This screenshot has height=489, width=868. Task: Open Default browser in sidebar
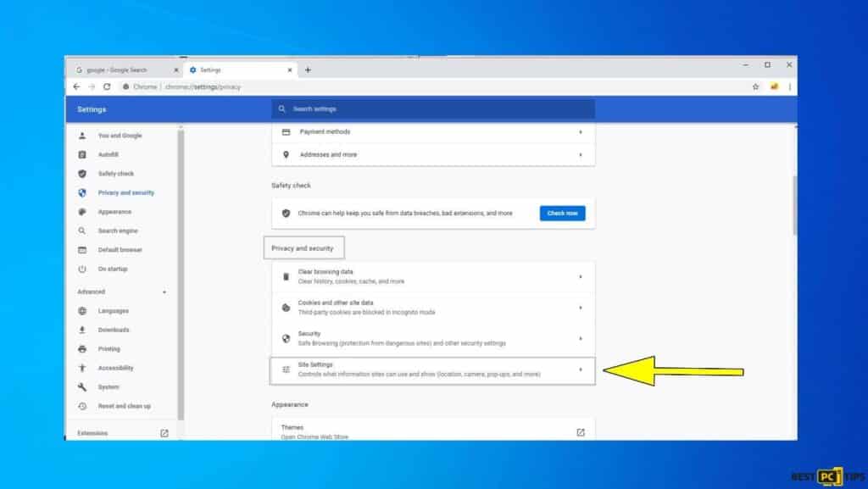click(x=120, y=250)
